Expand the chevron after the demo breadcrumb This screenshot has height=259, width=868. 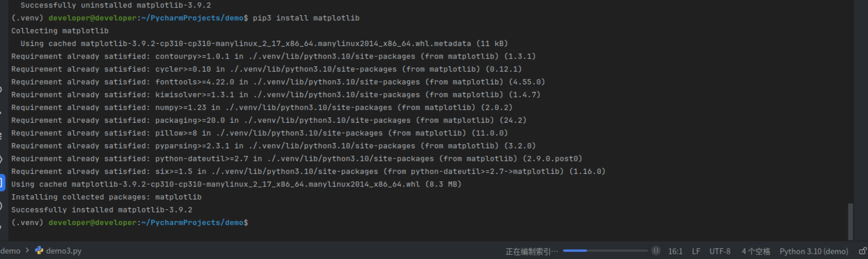pos(27,250)
